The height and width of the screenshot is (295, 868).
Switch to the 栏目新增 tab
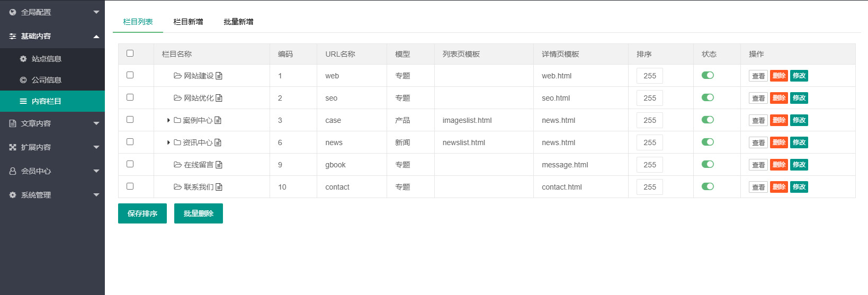[x=188, y=22]
